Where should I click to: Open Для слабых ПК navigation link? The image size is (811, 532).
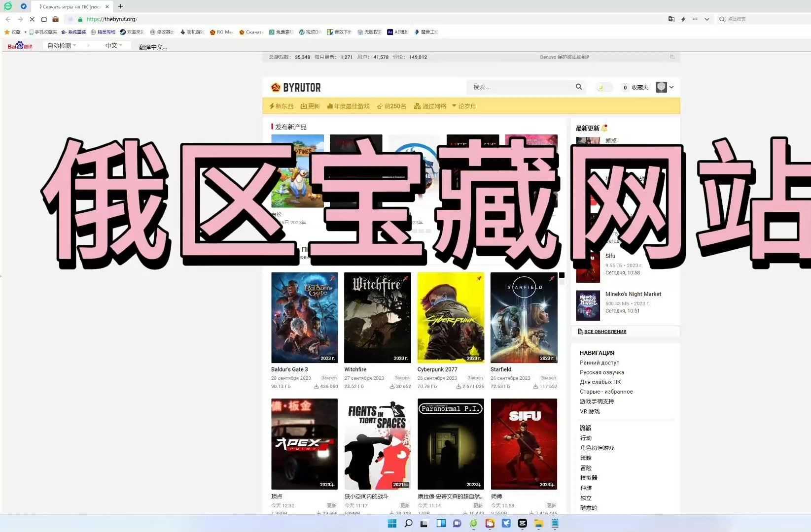tap(600, 382)
